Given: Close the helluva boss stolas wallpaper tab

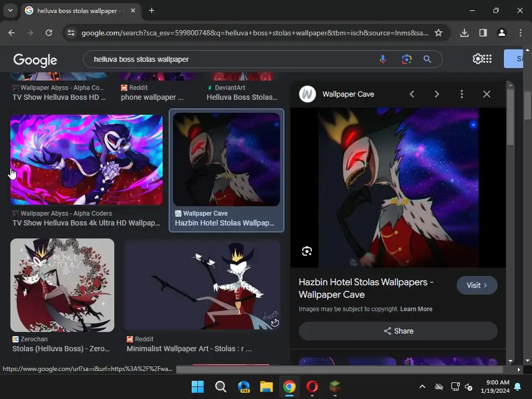Looking at the screenshot, I should (133, 10).
